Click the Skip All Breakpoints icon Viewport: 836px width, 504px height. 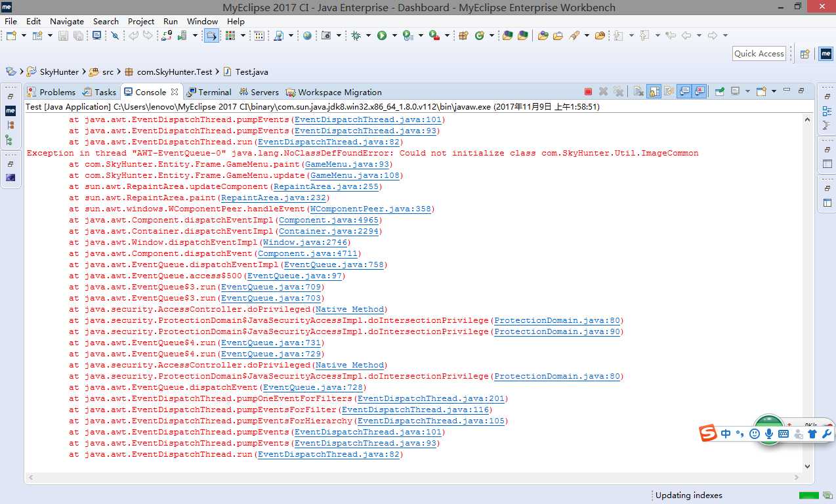pos(115,35)
